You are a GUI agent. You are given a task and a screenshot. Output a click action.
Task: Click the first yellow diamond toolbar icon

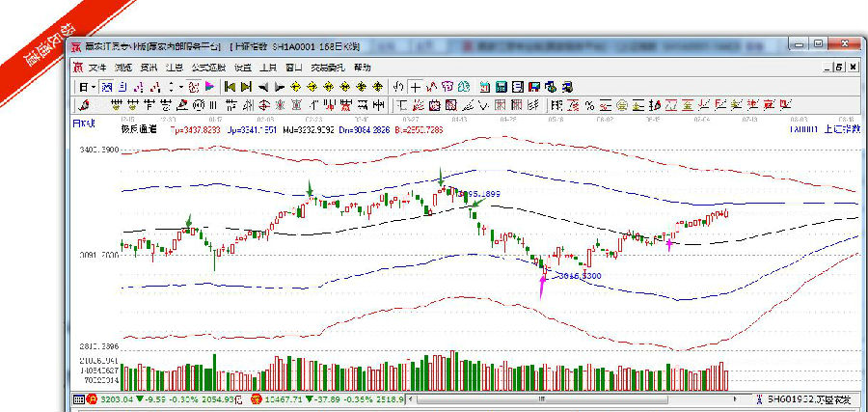coord(296,87)
